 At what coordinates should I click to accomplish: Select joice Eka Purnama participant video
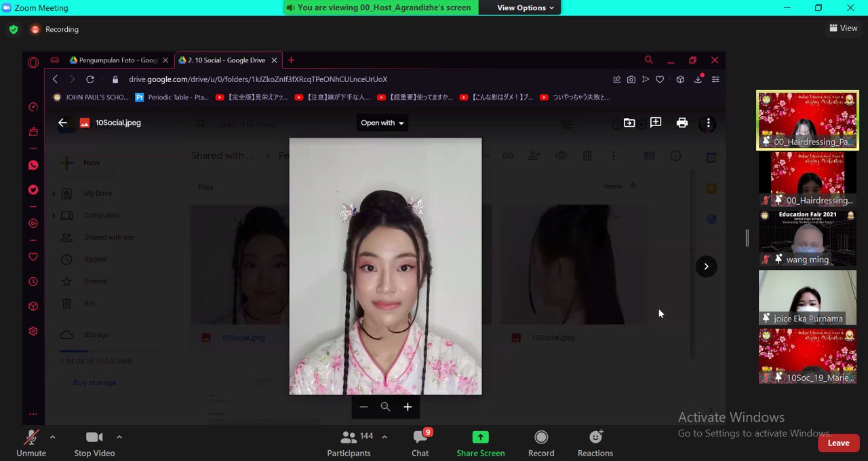click(808, 297)
